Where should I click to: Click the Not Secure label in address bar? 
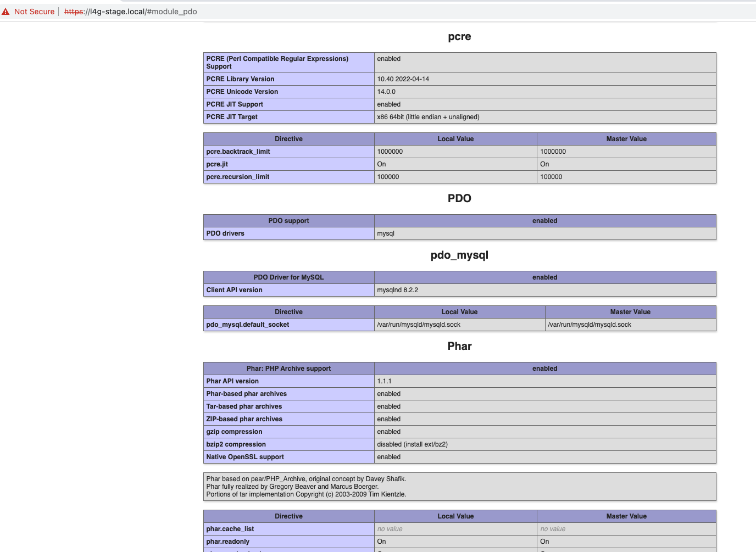pos(34,11)
